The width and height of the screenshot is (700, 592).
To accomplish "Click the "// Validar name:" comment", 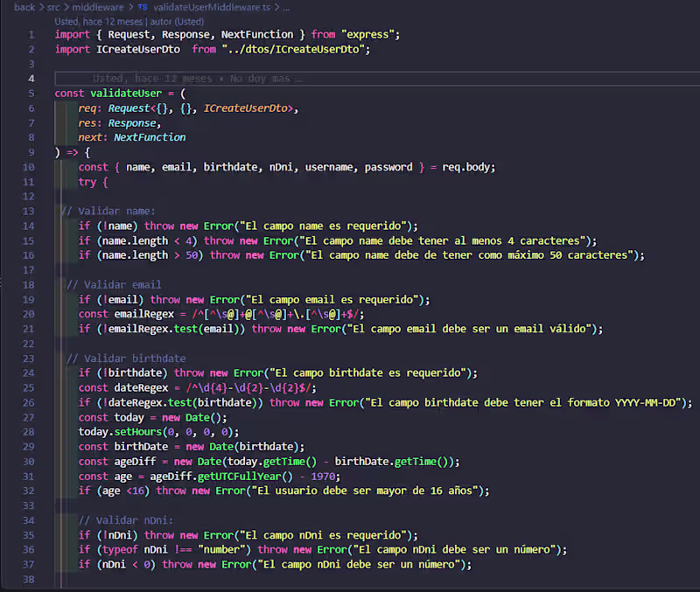I will [108, 211].
